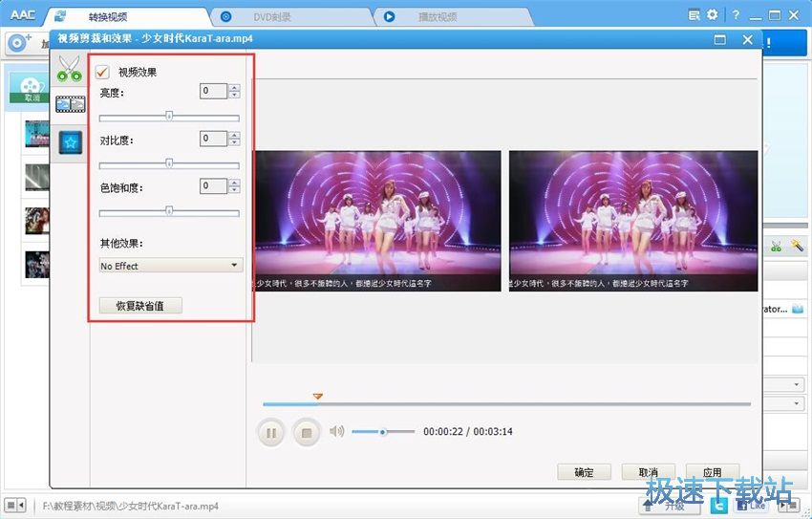
Task: Open the No Effect dropdown
Action: click(x=171, y=265)
